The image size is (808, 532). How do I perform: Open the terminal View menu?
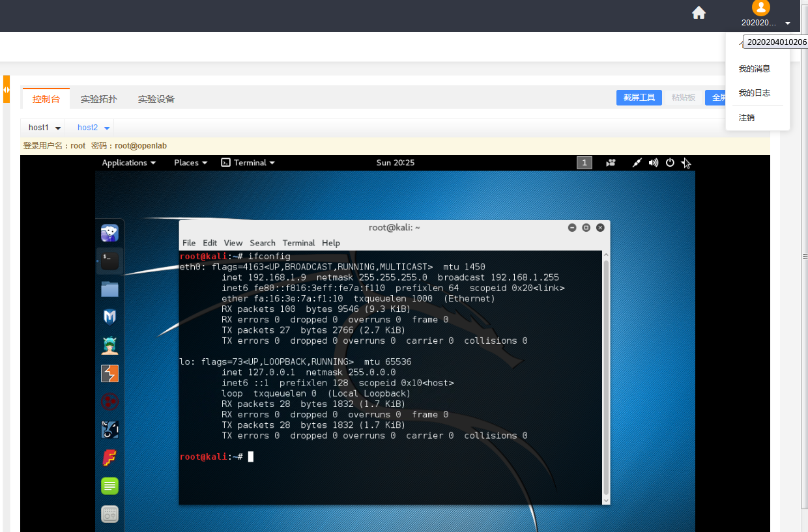click(x=233, y=243)
